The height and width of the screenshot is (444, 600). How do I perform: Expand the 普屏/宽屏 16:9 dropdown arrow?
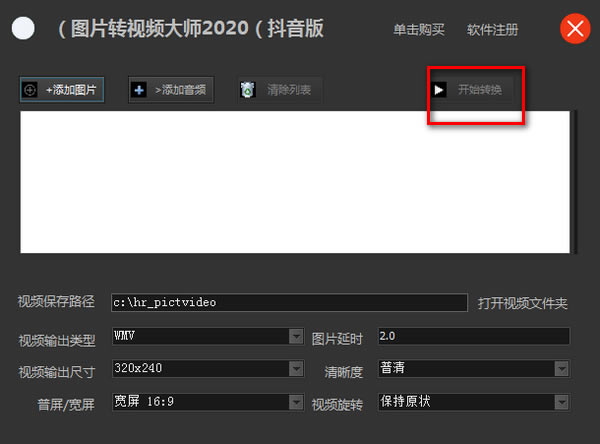click(x=296, y=402)
